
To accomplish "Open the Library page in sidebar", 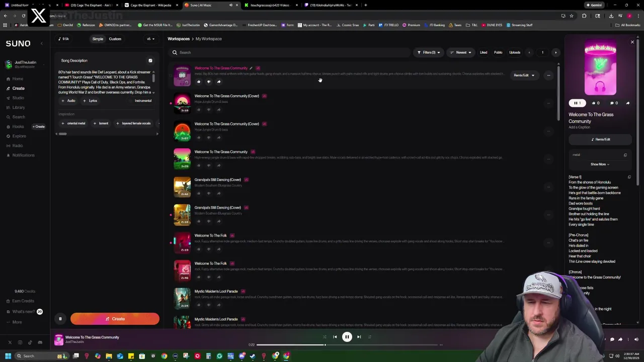I will point(18,108).
